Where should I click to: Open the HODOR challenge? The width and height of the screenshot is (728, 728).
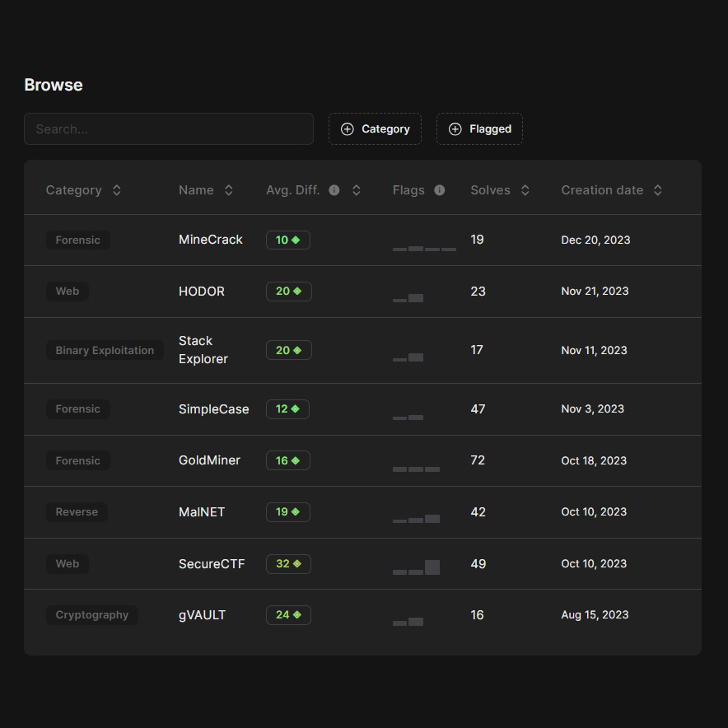click(x=202, y=292)
